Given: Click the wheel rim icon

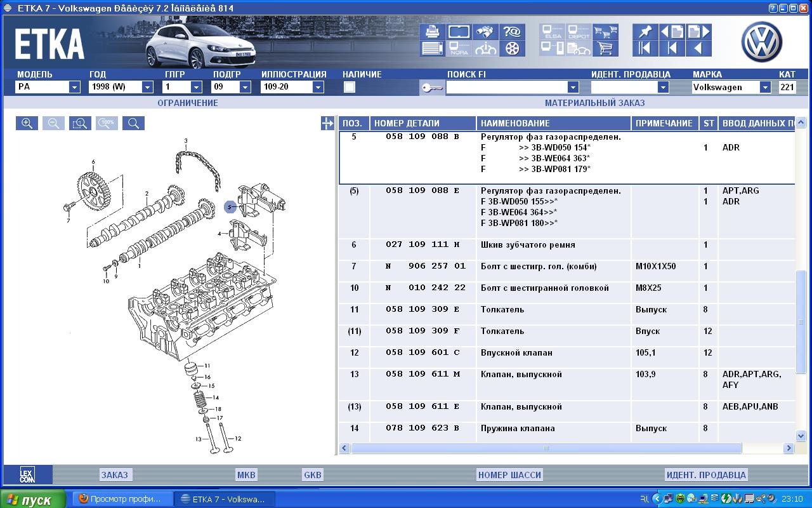Looking at the screenshot, I should [x=512, y=48].
